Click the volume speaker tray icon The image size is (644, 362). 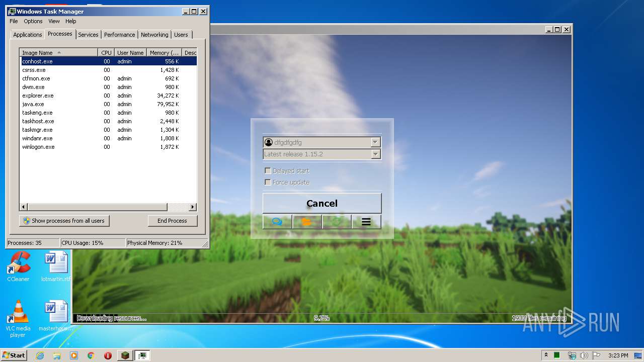[x=584, y=355]
